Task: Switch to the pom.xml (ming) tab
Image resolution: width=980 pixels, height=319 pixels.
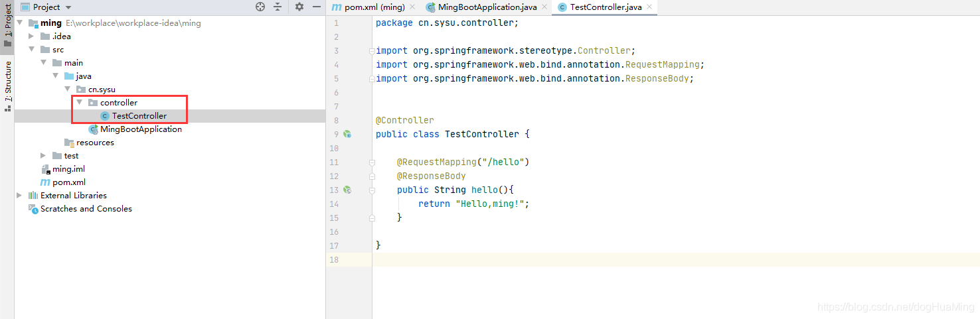Action: pyautogui.click(x=374, y=7)
